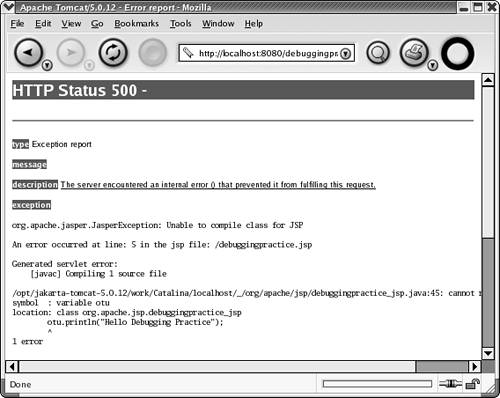Click the otu.println code line
The image size is (500, 398).
point(135,322)
